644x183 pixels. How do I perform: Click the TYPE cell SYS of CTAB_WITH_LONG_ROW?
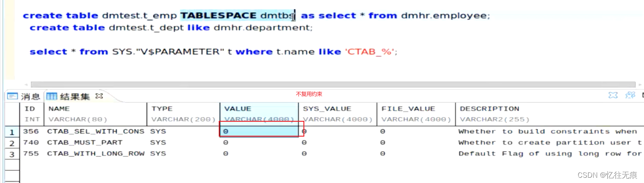183,154
